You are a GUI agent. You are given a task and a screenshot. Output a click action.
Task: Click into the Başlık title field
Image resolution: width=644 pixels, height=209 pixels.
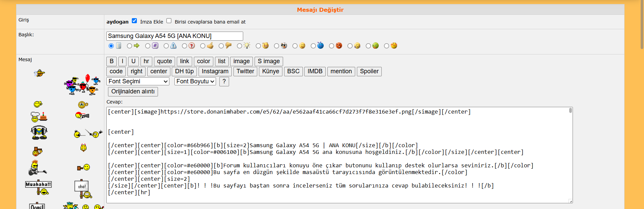point(175,36)
